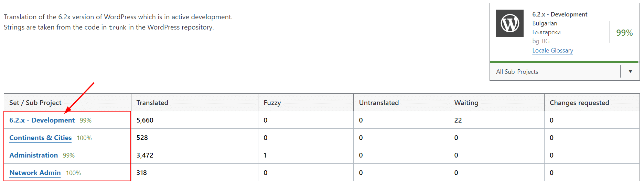Click the Translated column header

pyautogui.click(x=152, y=103)
